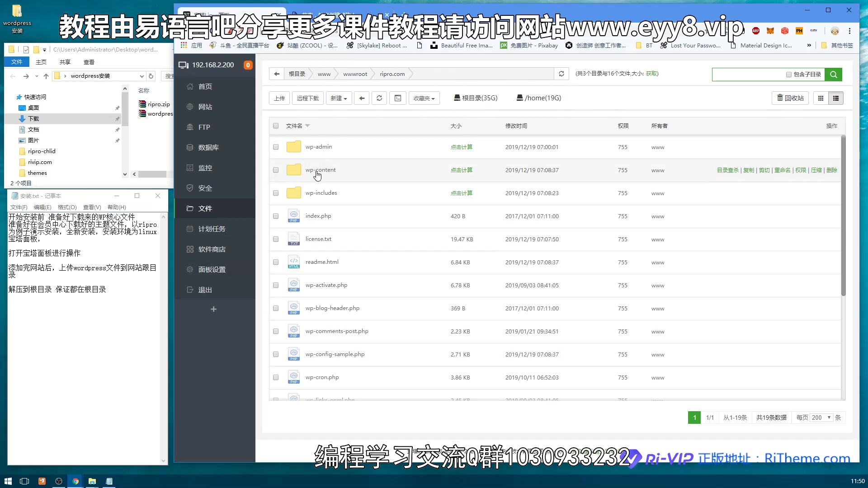Check the license.txt row checkbox

pos(276,239)
